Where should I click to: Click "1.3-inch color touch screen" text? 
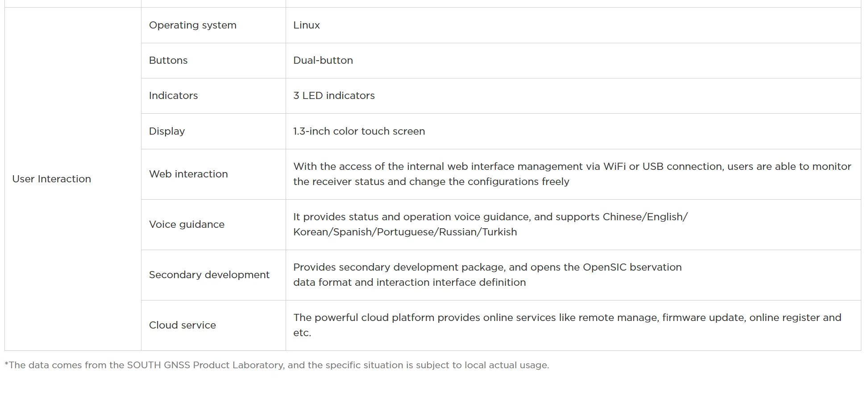point(359,131)
